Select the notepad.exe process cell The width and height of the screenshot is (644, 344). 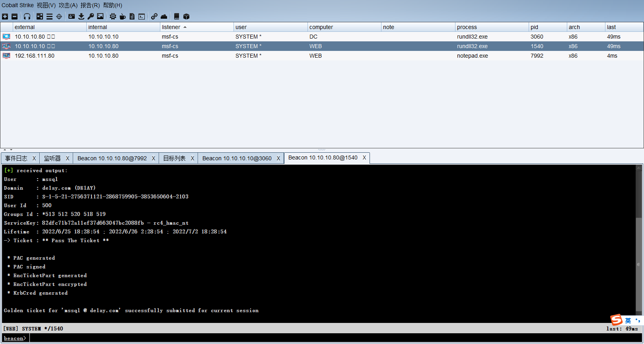[492, 56]
